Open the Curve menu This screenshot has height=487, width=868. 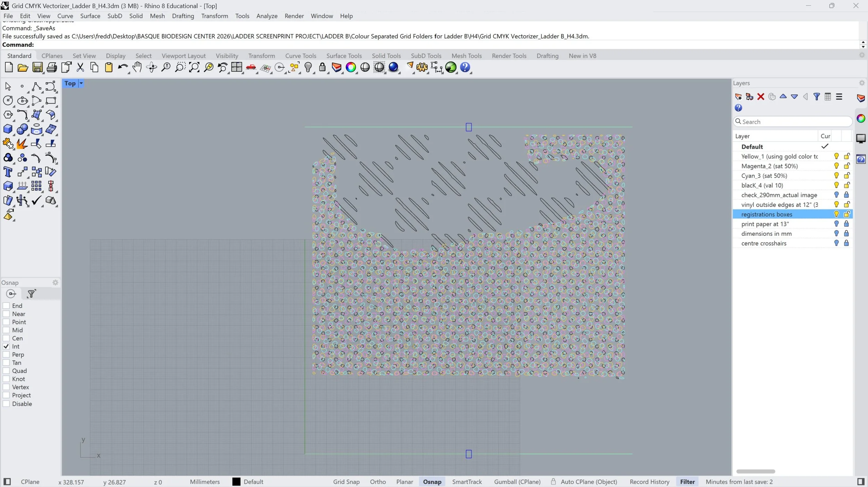[x=65, y=16]
